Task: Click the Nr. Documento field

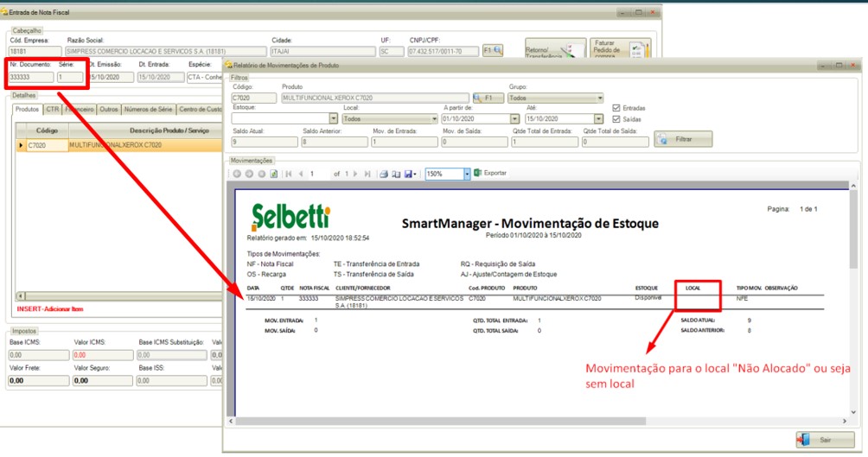Action: 31,78
